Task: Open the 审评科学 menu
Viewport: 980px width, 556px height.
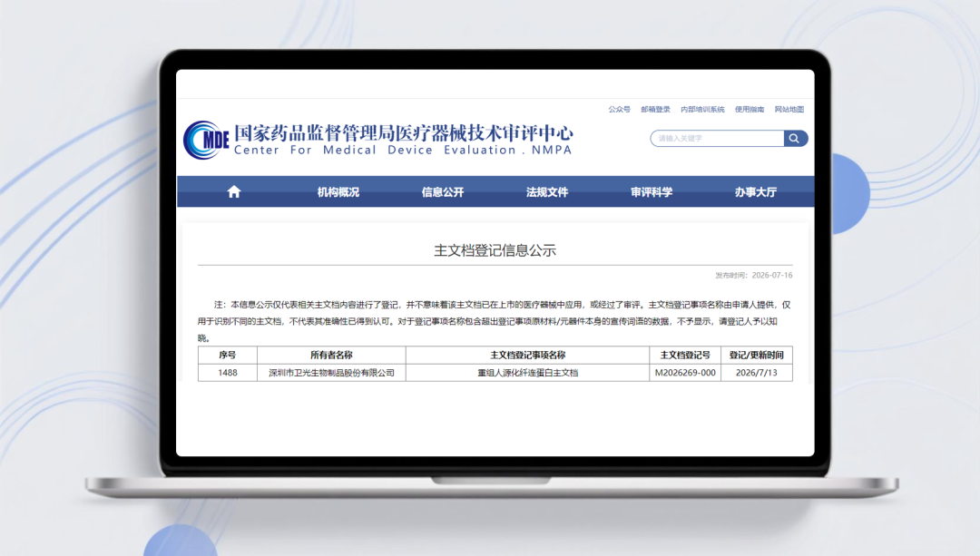Action: click(x=652, y=192)
